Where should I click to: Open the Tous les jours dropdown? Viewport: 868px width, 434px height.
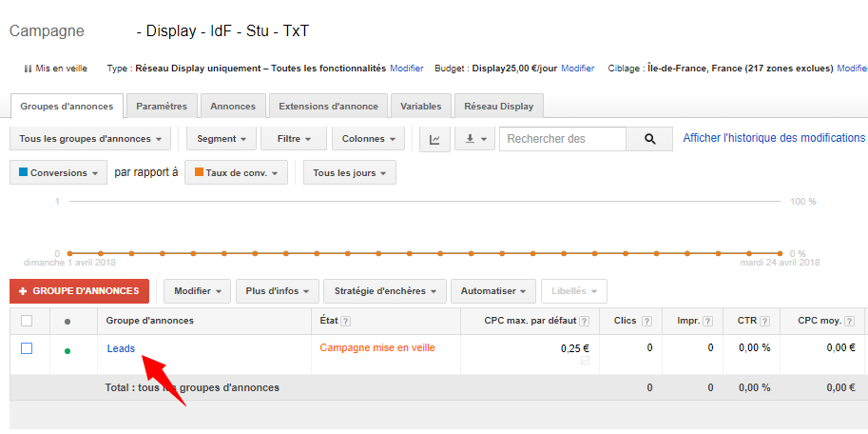coord(349,173)
